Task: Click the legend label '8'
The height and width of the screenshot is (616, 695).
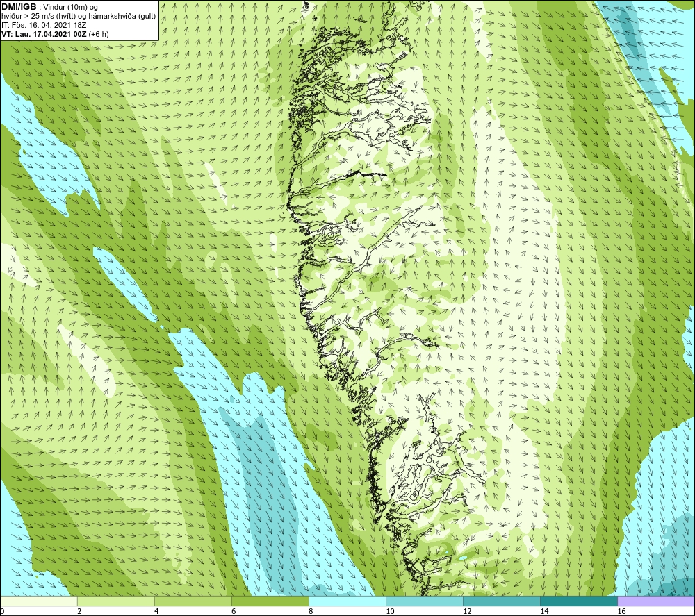Action: (x=311, y=612)
